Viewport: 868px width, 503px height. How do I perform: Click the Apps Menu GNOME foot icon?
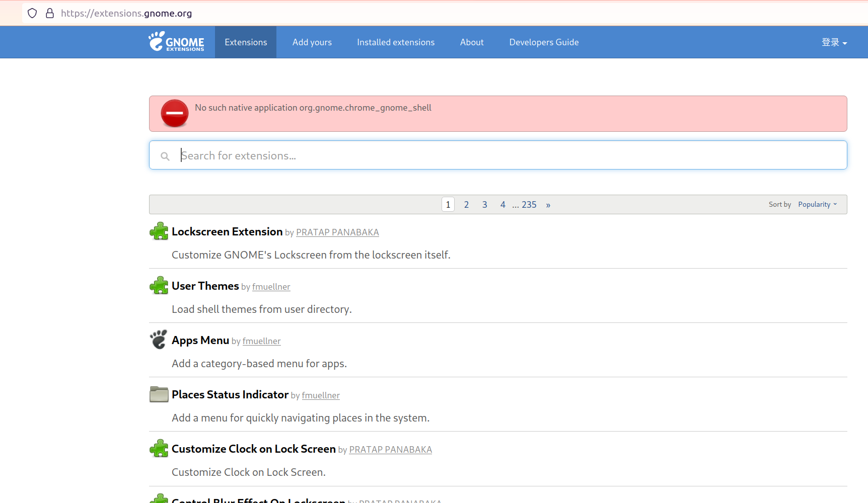[159, 340]
